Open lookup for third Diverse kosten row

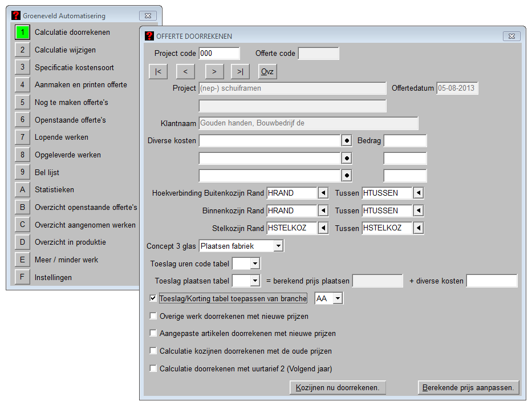tap(346, 176)
